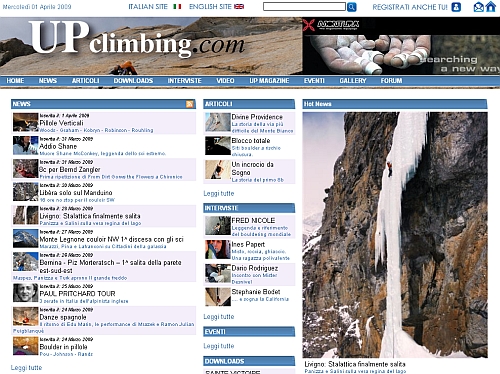Open the GALLERY menu item
500x374 pixels.
click(353, 81)
